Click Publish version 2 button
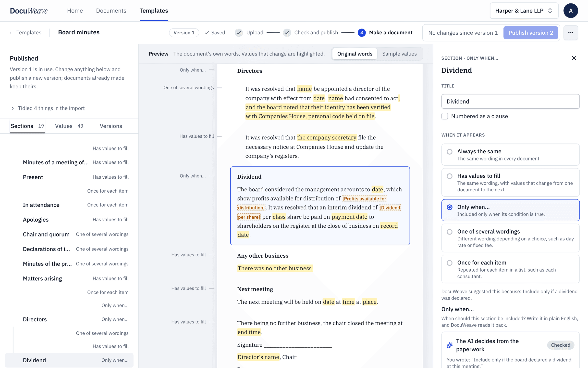 531,33
